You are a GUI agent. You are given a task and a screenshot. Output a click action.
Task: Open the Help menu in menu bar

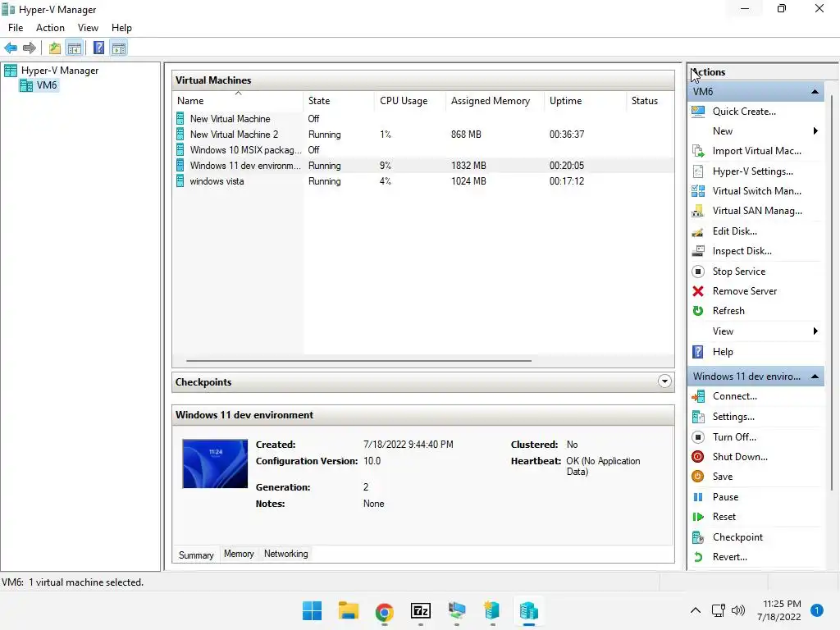click(x=121, y=28)
